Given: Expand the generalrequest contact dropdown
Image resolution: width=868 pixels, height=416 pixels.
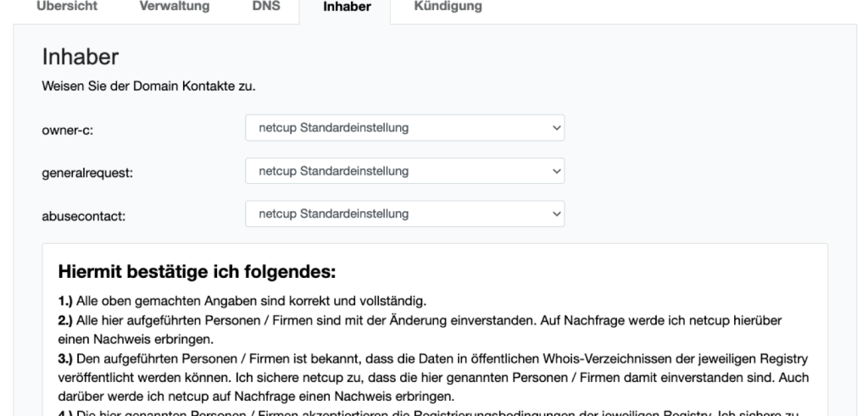Looking at the screenshot, I should tap(404, 171).
